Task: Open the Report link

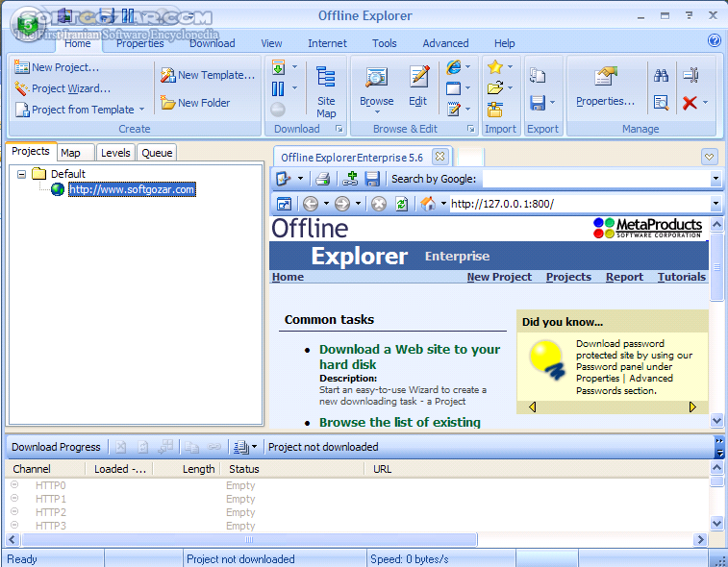Action: click(x=624, y=277)
